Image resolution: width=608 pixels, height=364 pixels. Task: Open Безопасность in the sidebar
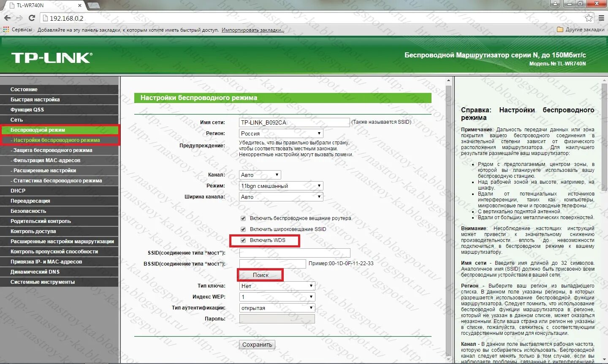(x=59, y=211)
